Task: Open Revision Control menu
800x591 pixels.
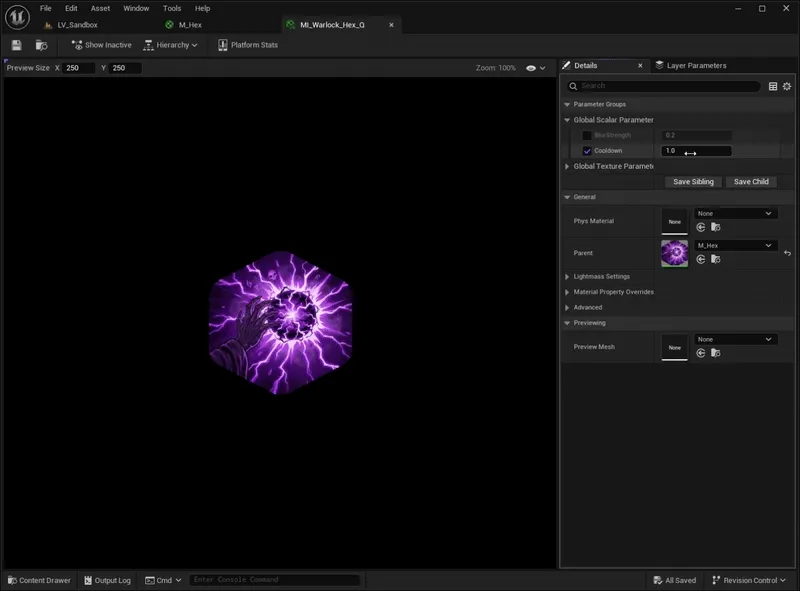Action: pyautogui.click(x=749, y=580)
